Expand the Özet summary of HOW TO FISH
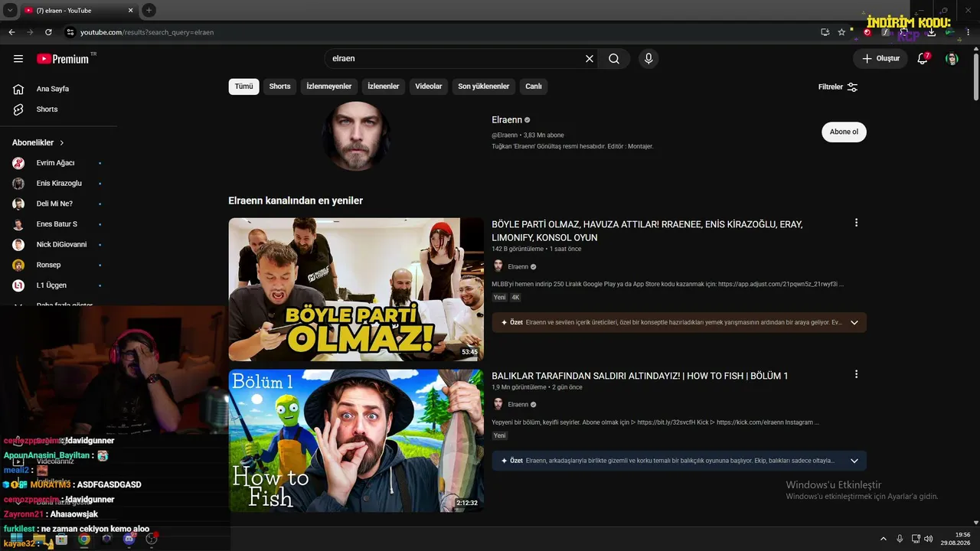 click(x=854, y=461)
